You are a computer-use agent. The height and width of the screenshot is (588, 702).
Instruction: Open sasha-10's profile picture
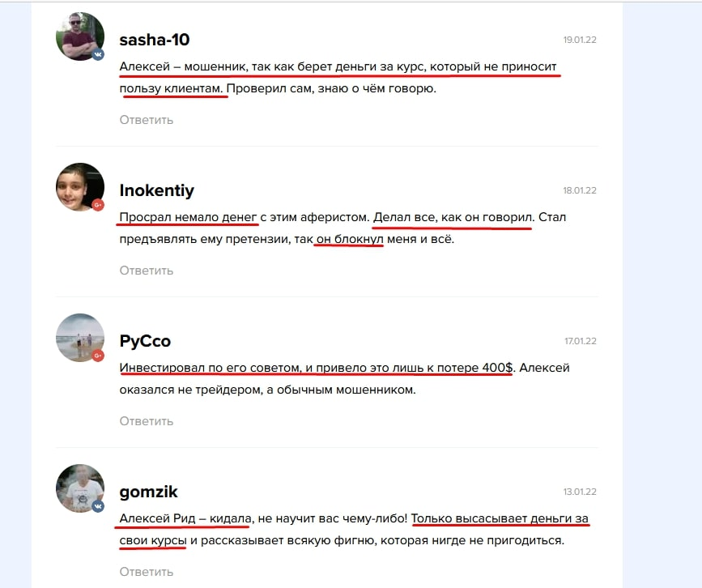tap(80, 36)
